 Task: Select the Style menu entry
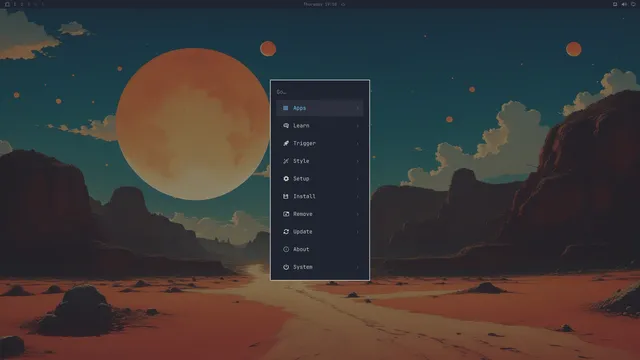tap(320, 161)
